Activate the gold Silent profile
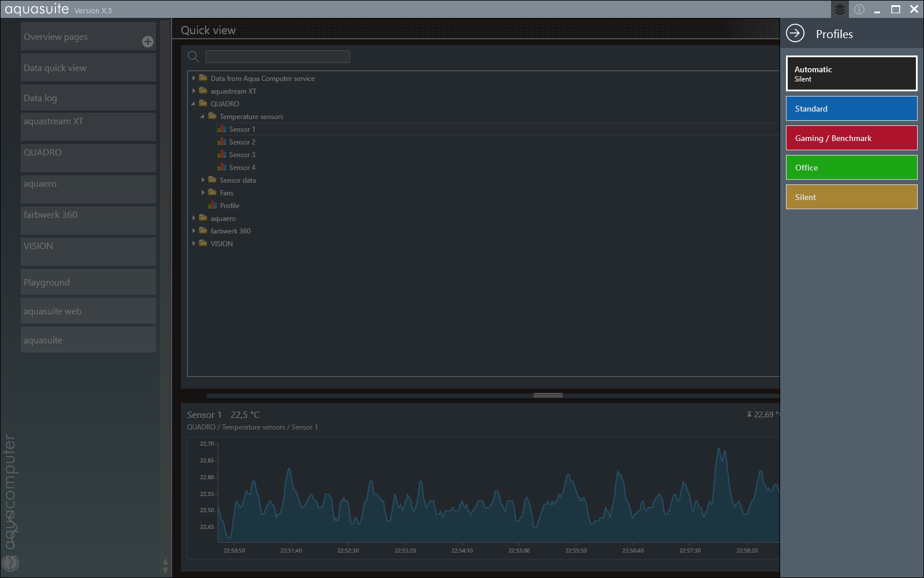The height and width of the screenshot is (578, 924). 851,197
